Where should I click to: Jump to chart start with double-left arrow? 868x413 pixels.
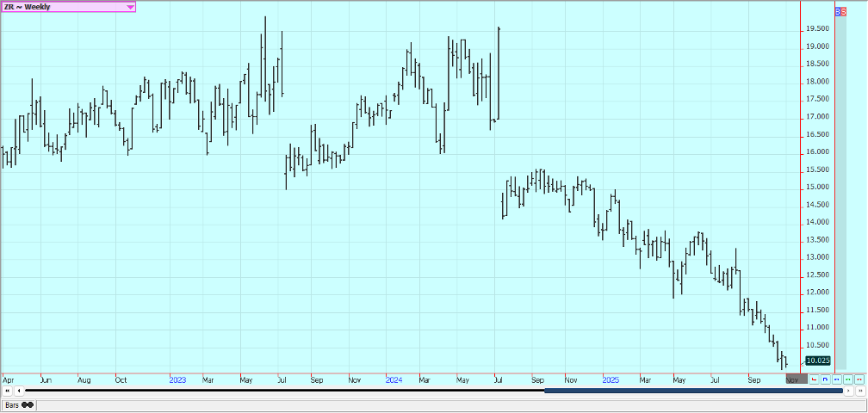coord(8,391)
